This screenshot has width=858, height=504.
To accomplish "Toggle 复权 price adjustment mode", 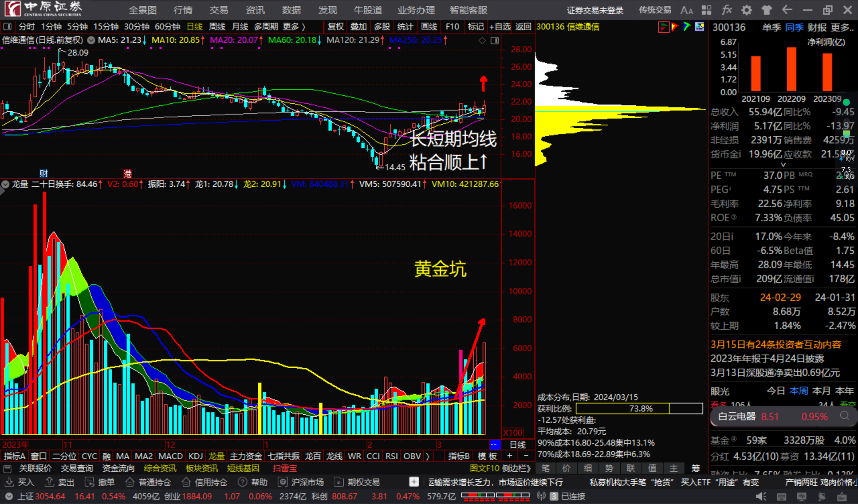I will [x=336, y=27].
